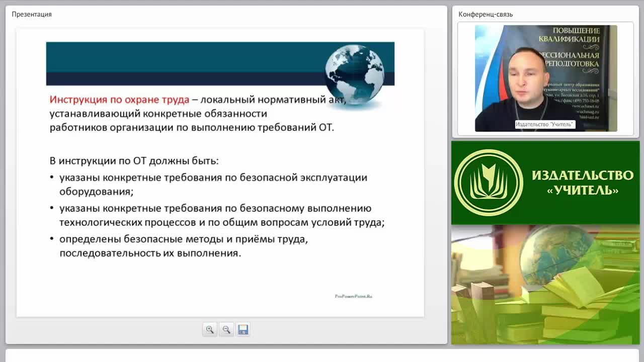Click the Конференц-связь panel title
644x362 pixels.
click(486, 14)
